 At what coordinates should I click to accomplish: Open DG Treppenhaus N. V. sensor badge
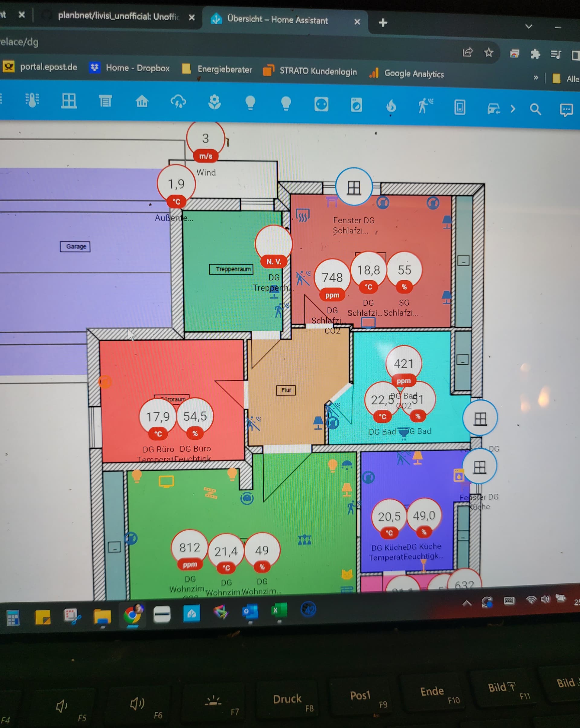click(x=274, y=246)
